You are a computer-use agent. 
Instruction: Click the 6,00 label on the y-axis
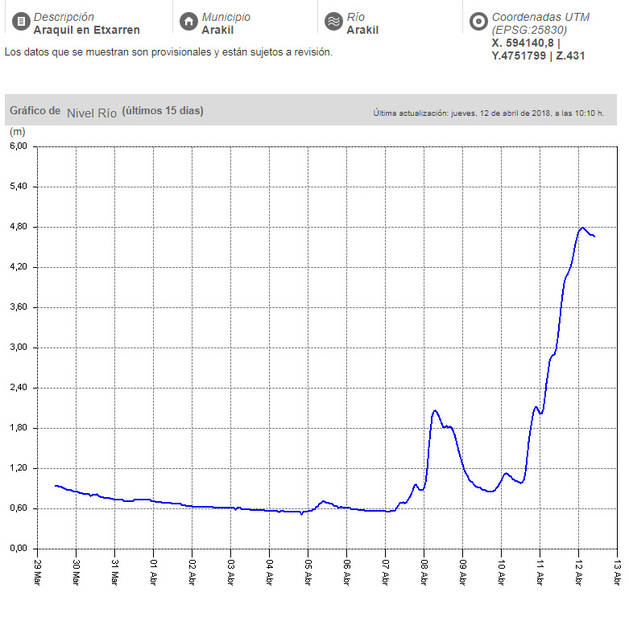(19, 147)
